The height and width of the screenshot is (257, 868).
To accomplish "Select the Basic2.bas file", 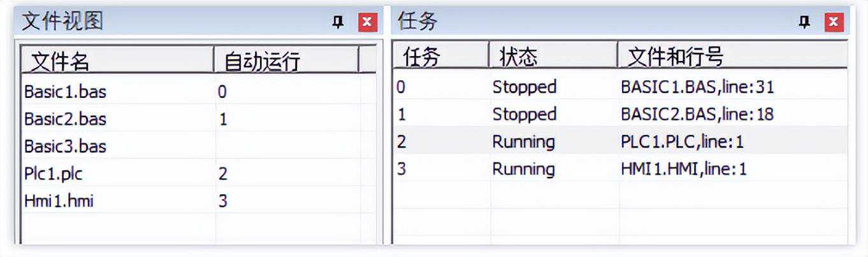I will click(x=65, y=119).
